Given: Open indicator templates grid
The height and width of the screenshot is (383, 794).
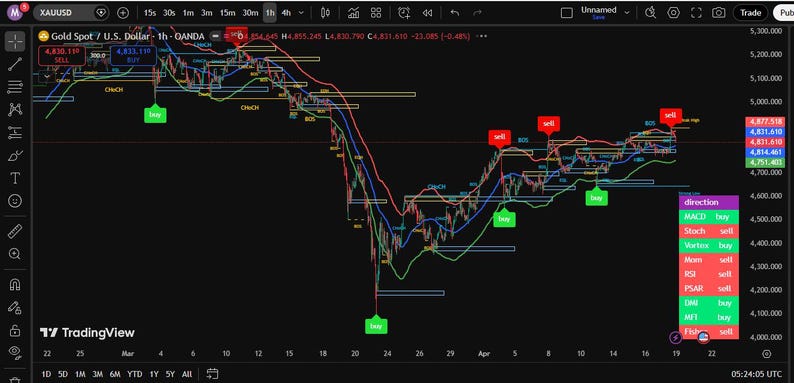Looking at the screenshot, I should pyautogui.click(x=376, y=13).
